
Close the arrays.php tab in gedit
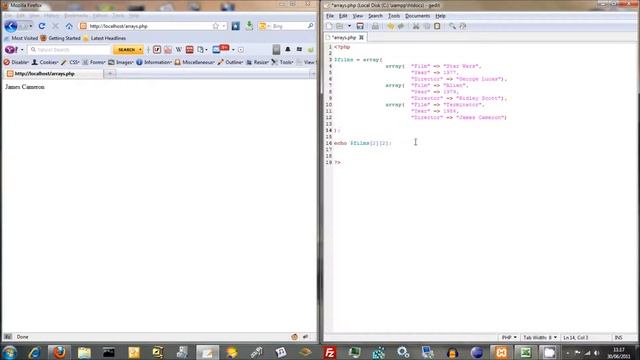[x=361, y=37]
